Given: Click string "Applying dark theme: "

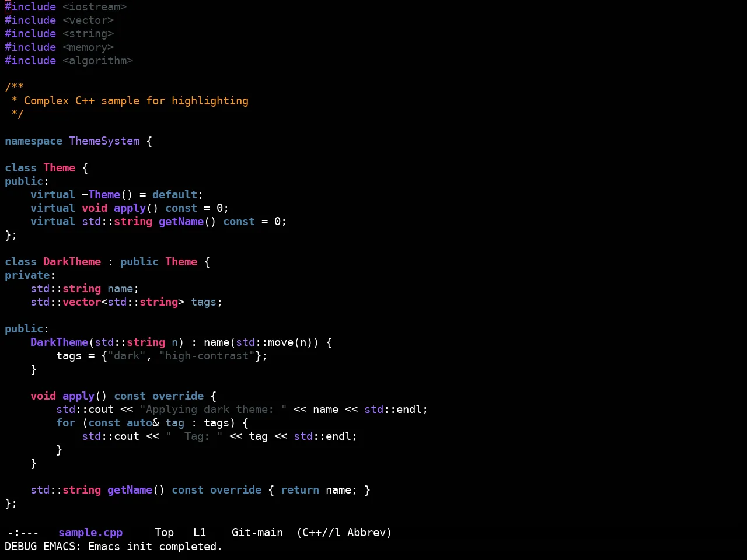Looking at the screenshot, I should point(213,409).
